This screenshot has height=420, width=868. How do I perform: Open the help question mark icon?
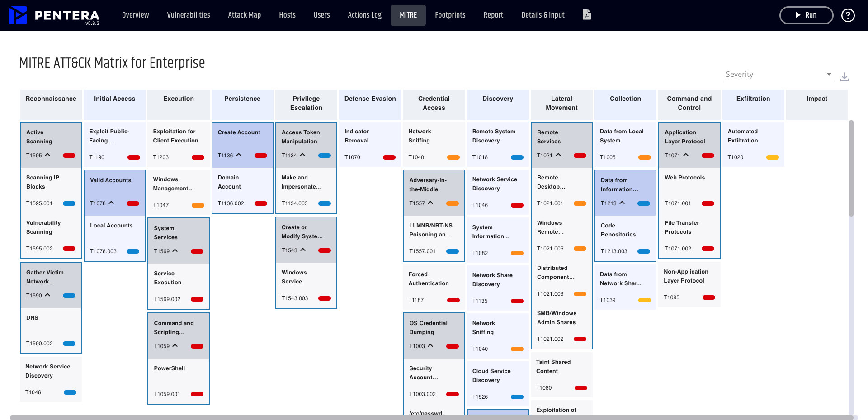848,15
